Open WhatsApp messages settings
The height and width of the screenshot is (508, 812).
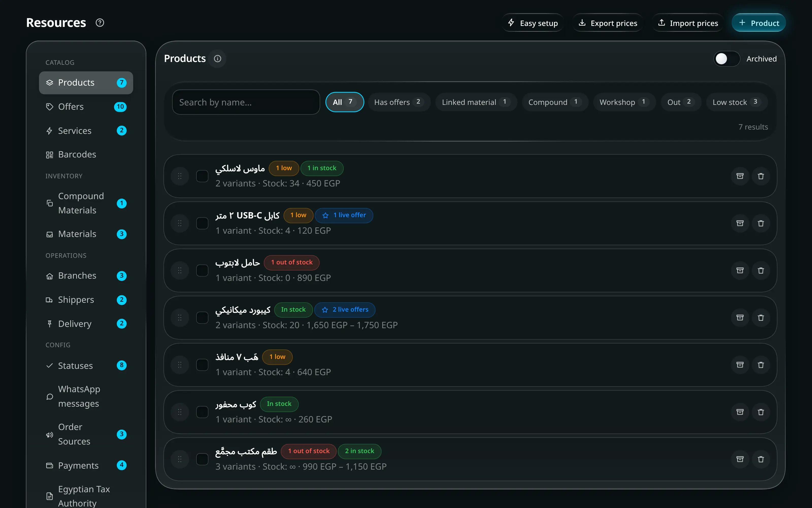pos(86,396)
